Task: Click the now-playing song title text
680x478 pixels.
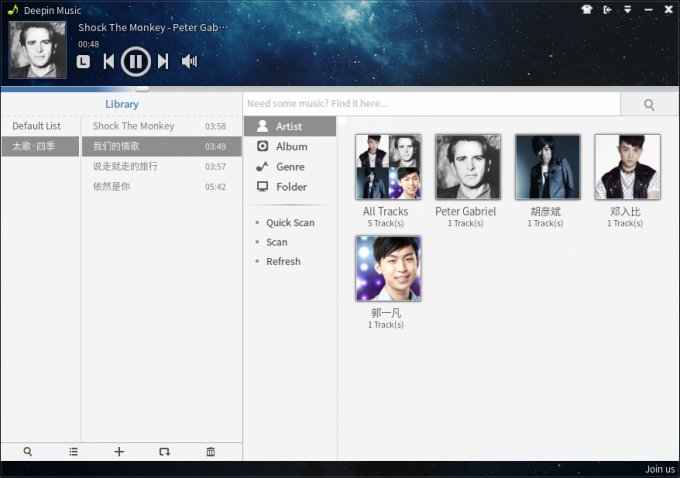Action: (153, 27)
